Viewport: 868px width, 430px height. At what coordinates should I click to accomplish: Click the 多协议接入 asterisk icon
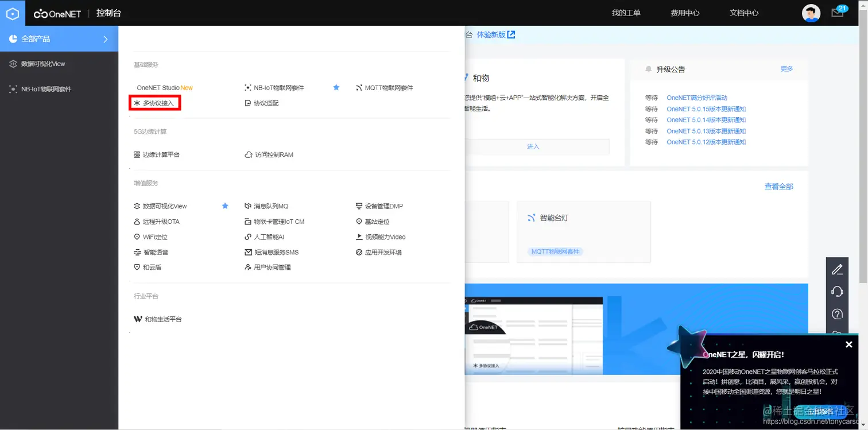pos(137,103)
